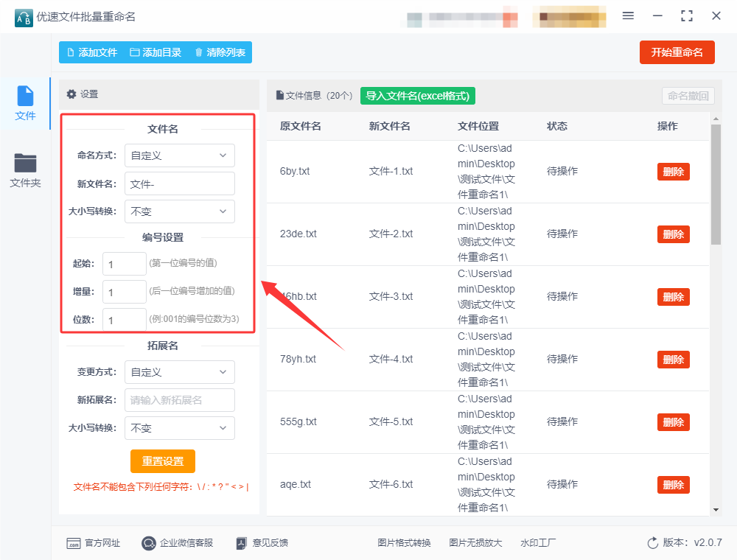
Task: Click the 新文件名 column header
Action: 389,126
